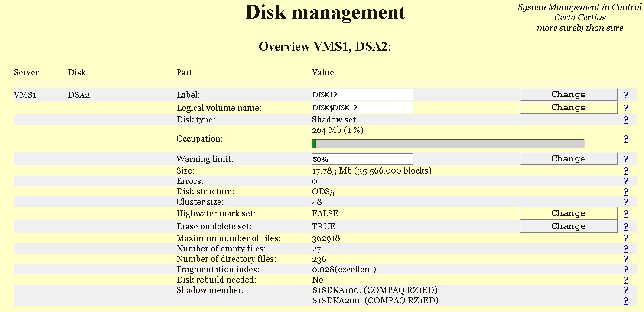Viewport: 644px width, 312px height.
Task: Click the Occupation help question mark
Action: (626, 139)
